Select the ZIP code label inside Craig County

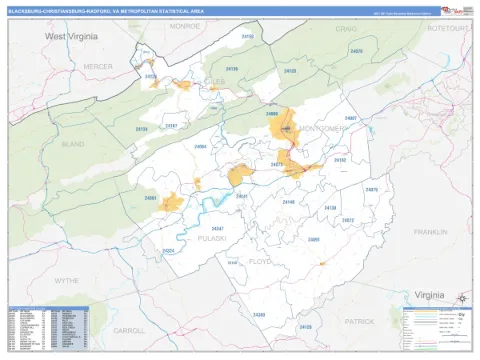click(356, 51)
